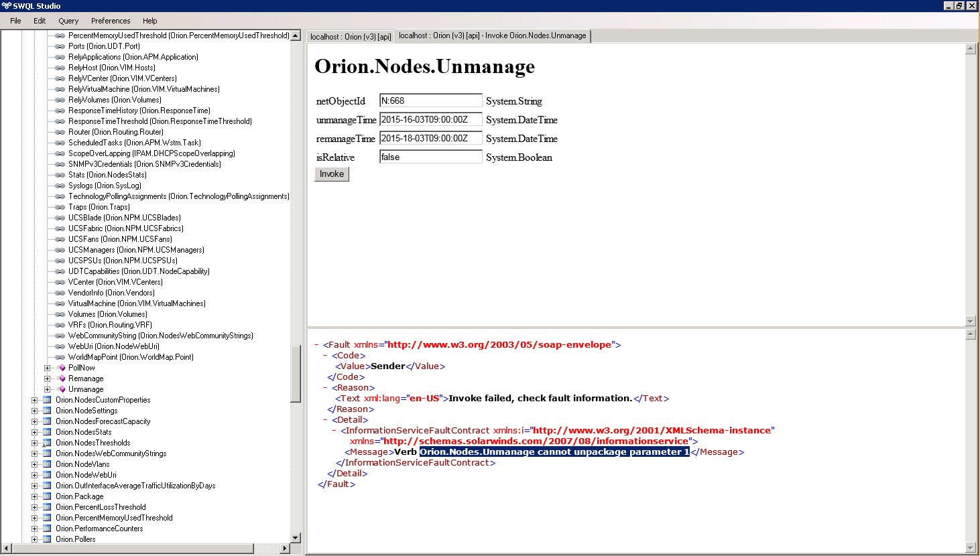Screen dimensions: 980x556
Task: Select the UDTCapabilities (Orion.UDT.NodeCapability) row
Action: coord(139,271)
